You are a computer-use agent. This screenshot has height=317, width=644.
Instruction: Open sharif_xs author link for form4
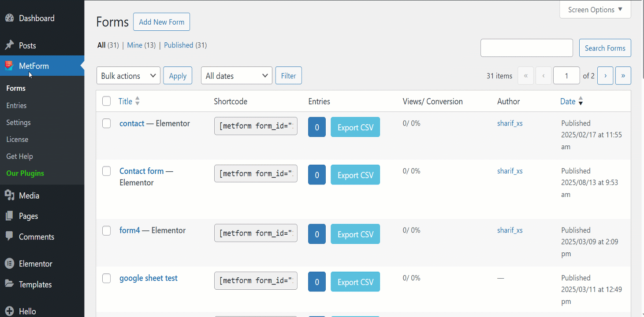(x=510, y=230)
